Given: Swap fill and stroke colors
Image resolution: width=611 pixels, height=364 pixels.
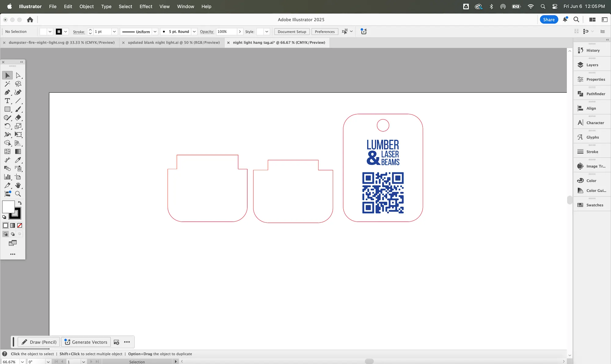Looking at the screenshot, I should [20, 203].
